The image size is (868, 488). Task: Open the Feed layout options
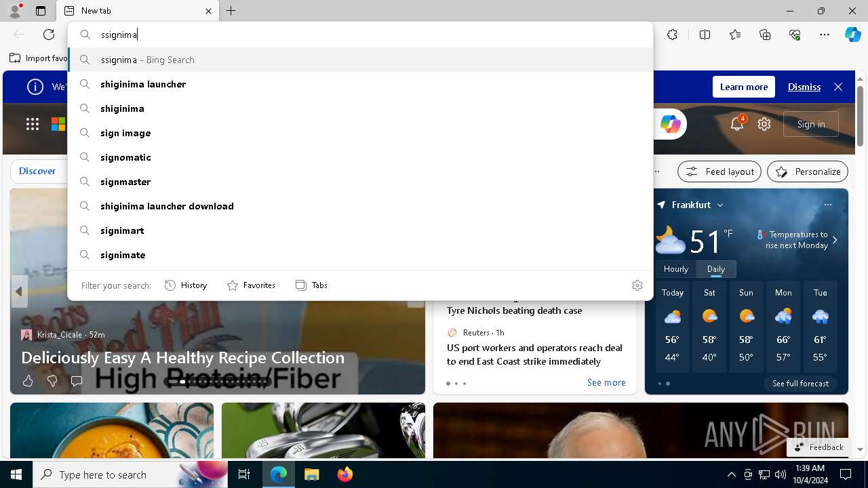pyautogui.click(x=719, y=171)
